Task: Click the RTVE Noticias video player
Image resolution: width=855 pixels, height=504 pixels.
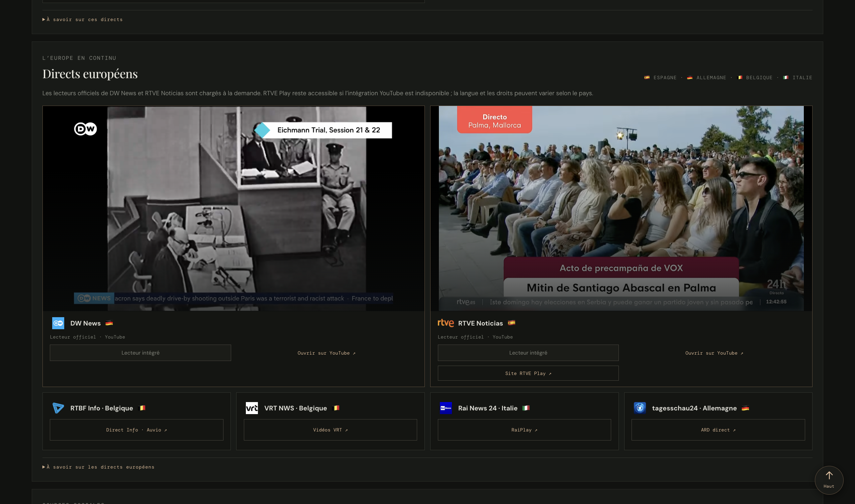Action: tap(621, 208)
